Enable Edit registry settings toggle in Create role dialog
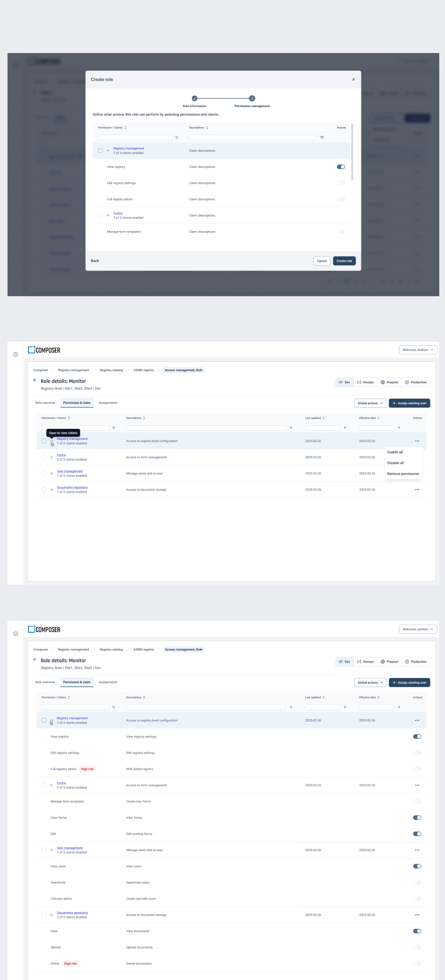 [341, 183]
